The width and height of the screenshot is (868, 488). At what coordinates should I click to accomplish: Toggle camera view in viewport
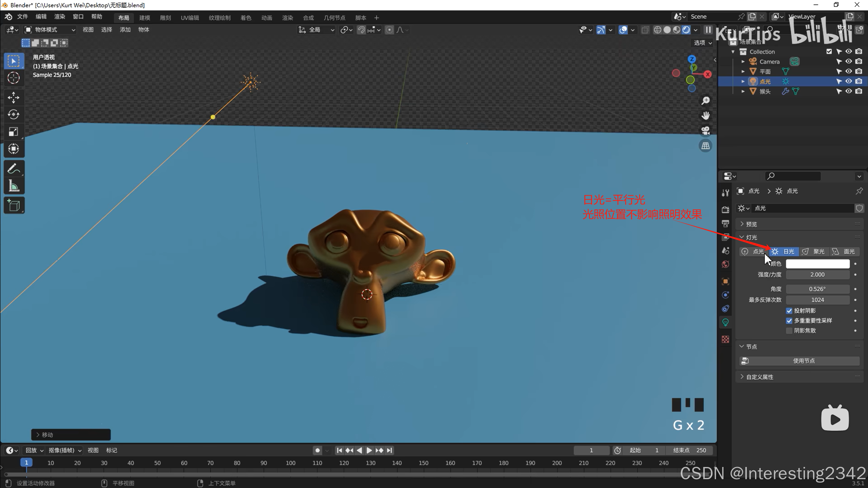(706, 131)
